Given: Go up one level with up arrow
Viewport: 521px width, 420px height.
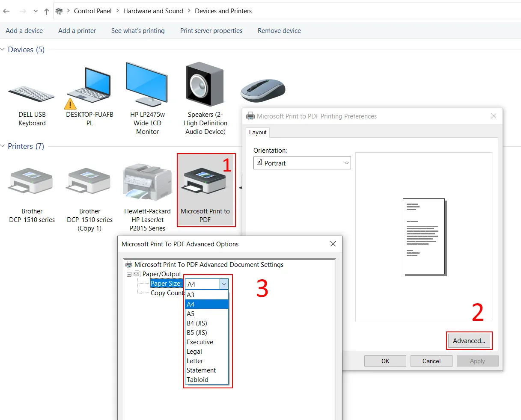Looking at the screenshot, I should (x=46, y=12).
